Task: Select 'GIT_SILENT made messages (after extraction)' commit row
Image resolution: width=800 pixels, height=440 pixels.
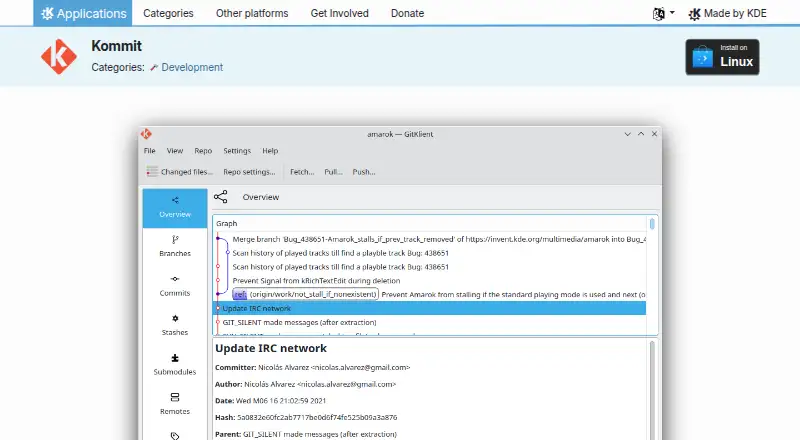Action: coord(430,322)
